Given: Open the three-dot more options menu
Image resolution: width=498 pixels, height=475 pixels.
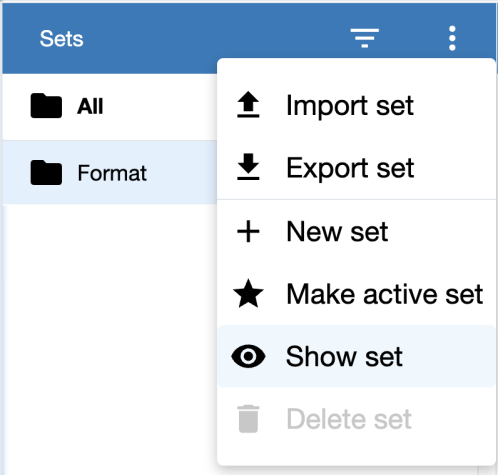Looking at the screenshot, I should (x=452, y=38).
